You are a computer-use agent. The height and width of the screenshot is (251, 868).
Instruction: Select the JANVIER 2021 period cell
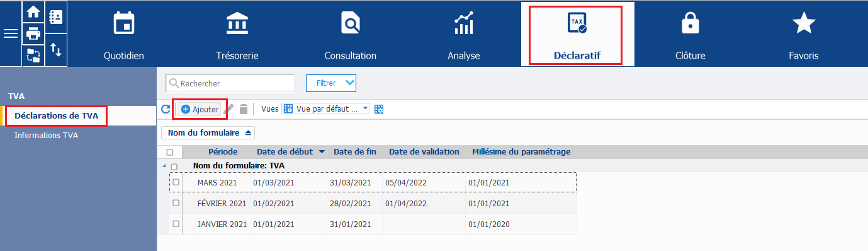coord(222,224)
